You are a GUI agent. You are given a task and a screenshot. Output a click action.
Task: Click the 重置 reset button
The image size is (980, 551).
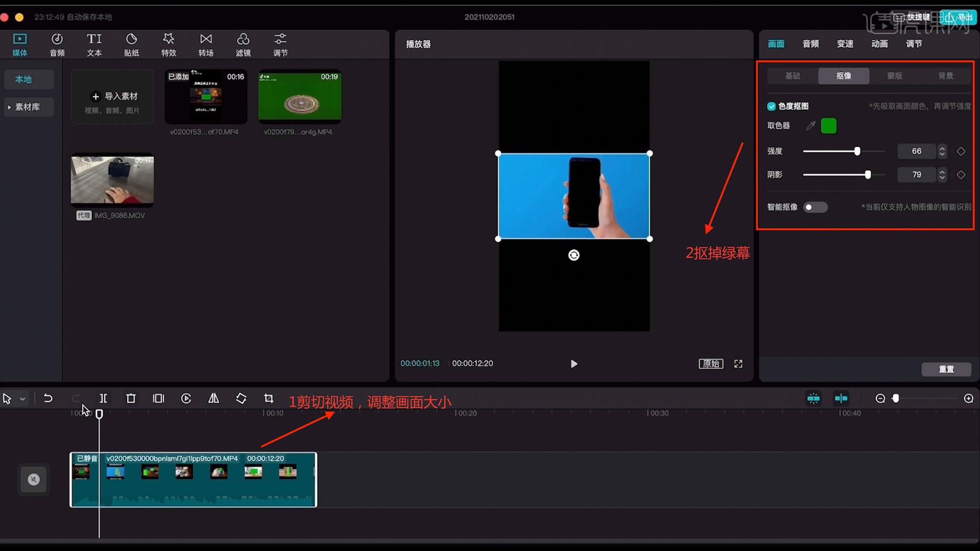[x=946, y=369]
